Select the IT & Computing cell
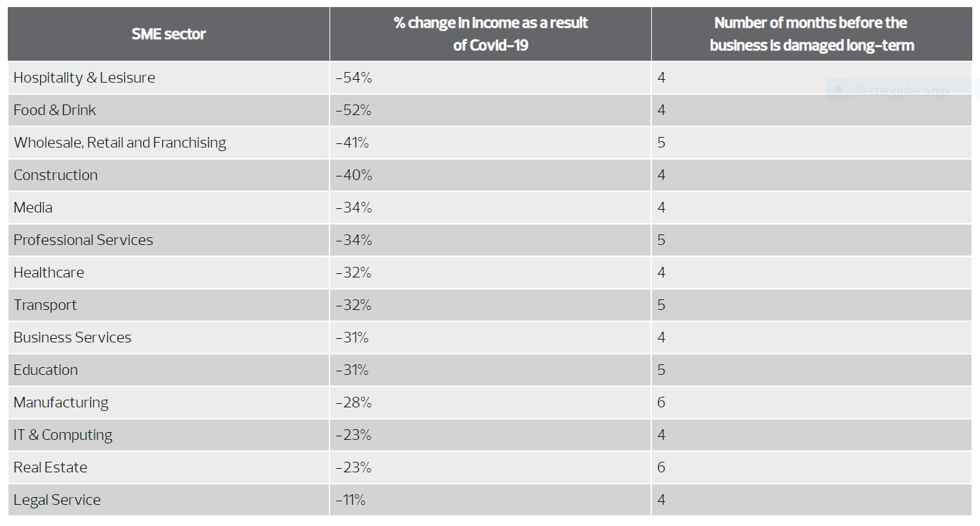This screenshot has width=980, height=526. 63,435
